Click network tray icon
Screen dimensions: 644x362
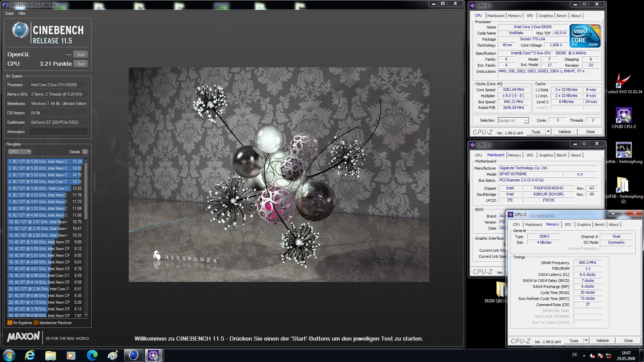click(x=608, y=356)
